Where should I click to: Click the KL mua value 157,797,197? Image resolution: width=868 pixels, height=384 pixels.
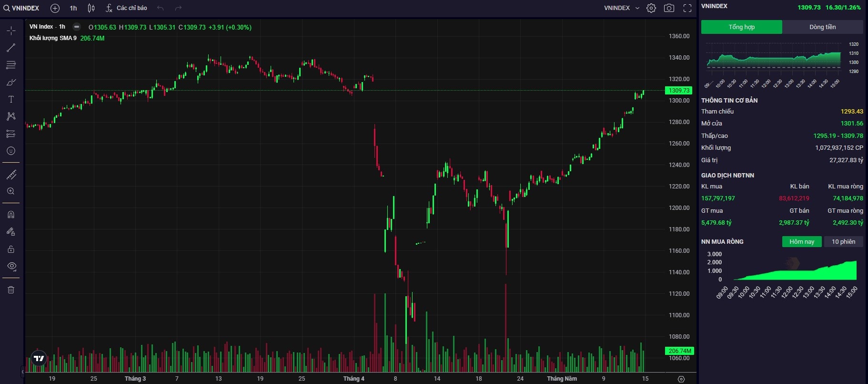click(718, 198)
